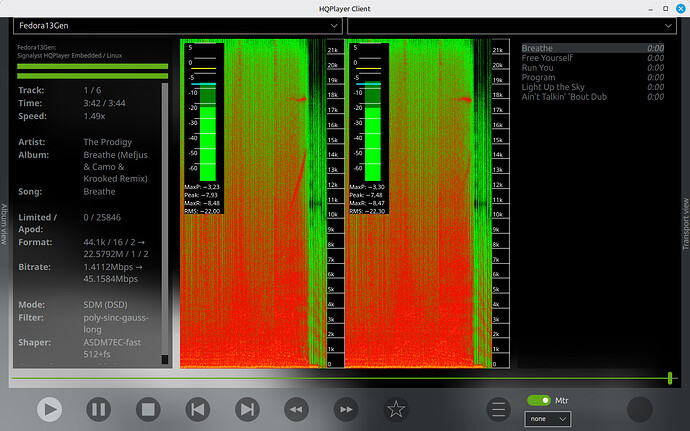Minimize the HQPlayer Client window

coord(650,9)
